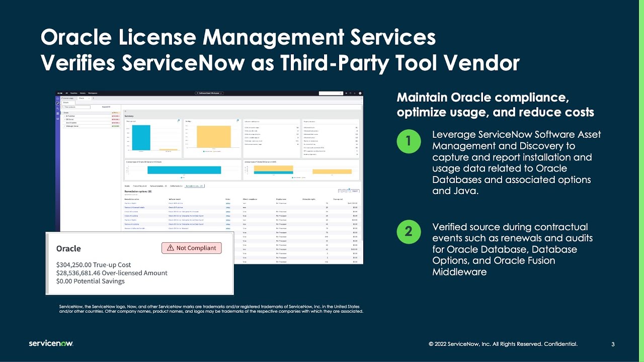Click the Export button
Image resolution: width=644 pixels, height=362 pixels.
(355, 191)
